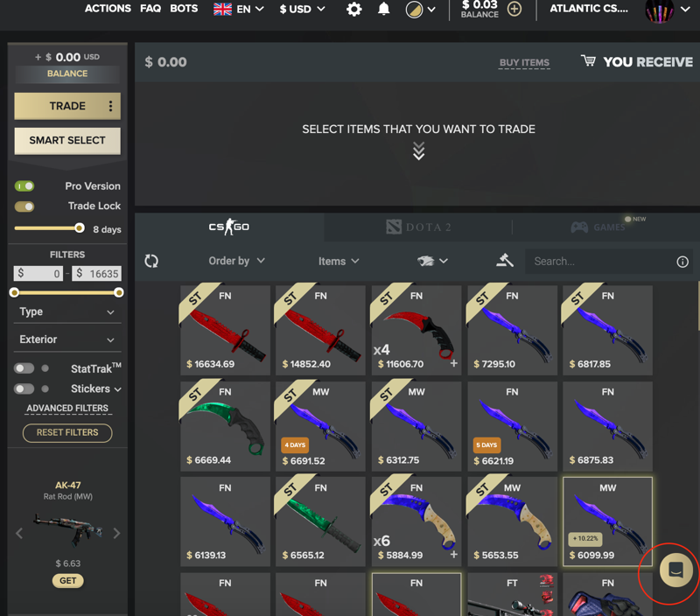
Task: Select the $5653.55 MW knife
Action: click(x=512, y=521)
